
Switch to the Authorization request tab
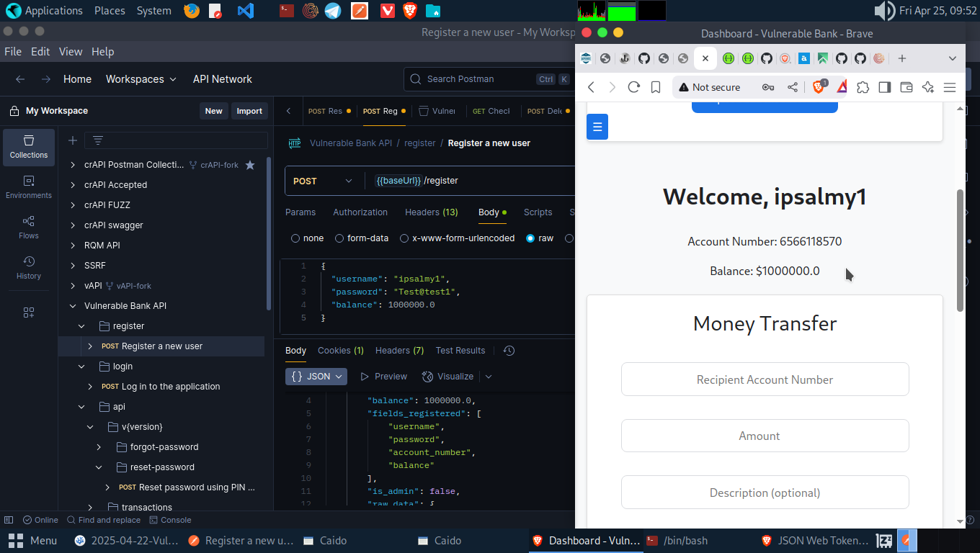coord(360,212)
